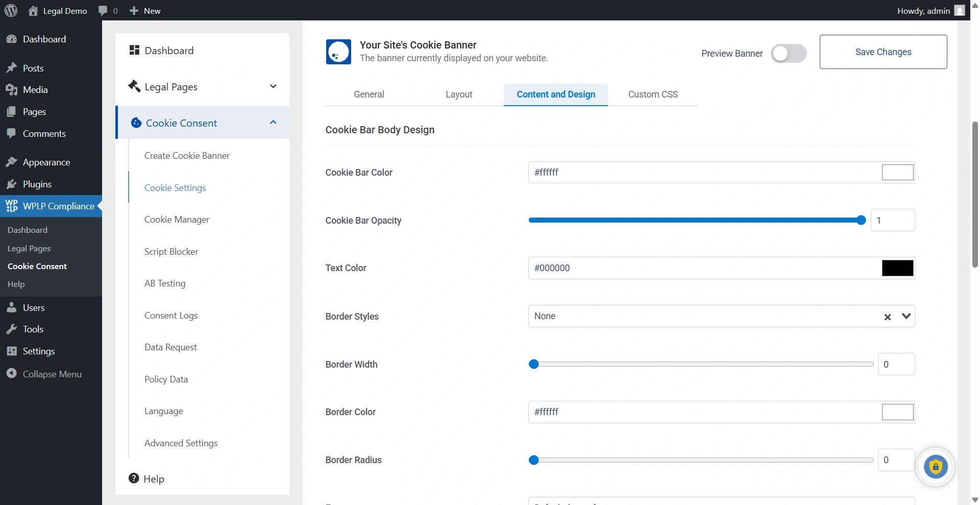Collapse the Cookie Consent section chevron
Viewport: 980px width, 505px height.
273,123
